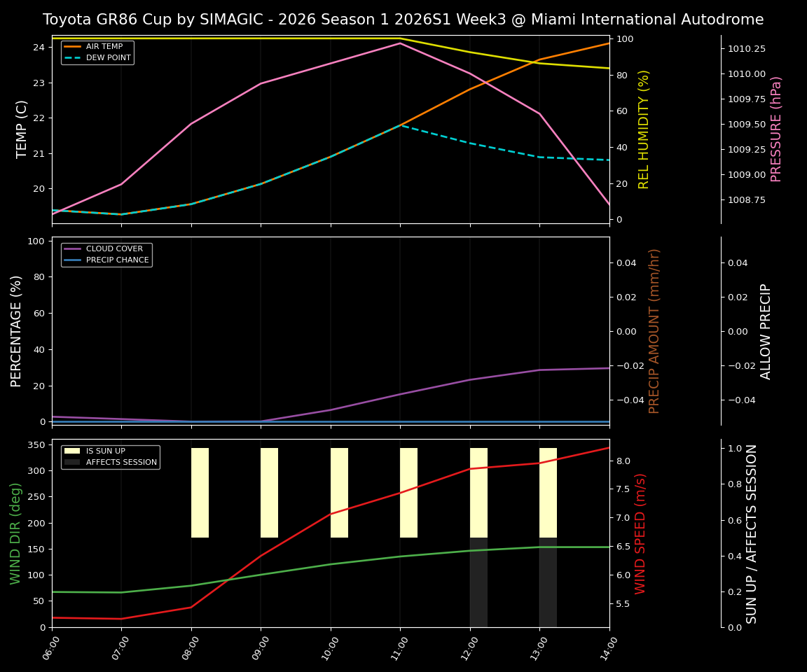The height and width of the screenshot is (672, 807).
Task: Expand the temperature panel legend box
Action: 98,52
